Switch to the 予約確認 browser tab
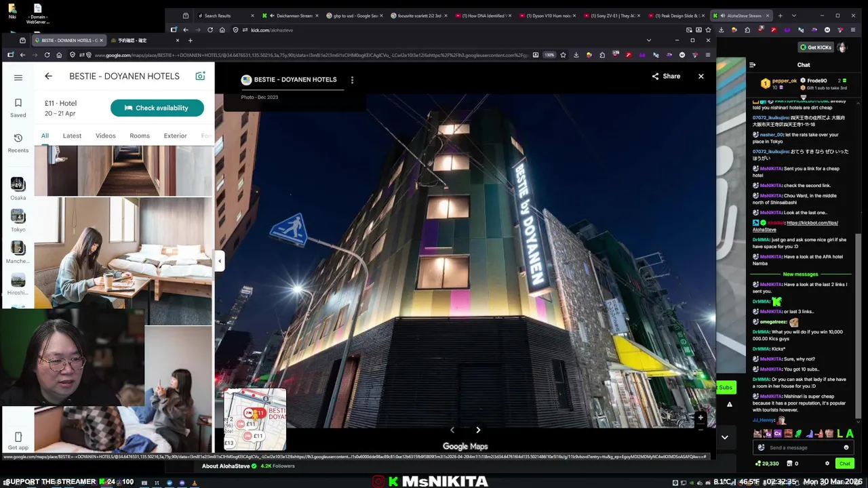Viewport: 868px width, 488px height. [143, 41]
